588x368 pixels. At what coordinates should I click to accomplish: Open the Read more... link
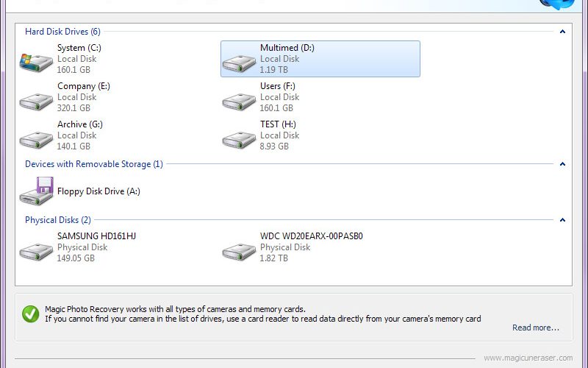[x=536, y=328]
